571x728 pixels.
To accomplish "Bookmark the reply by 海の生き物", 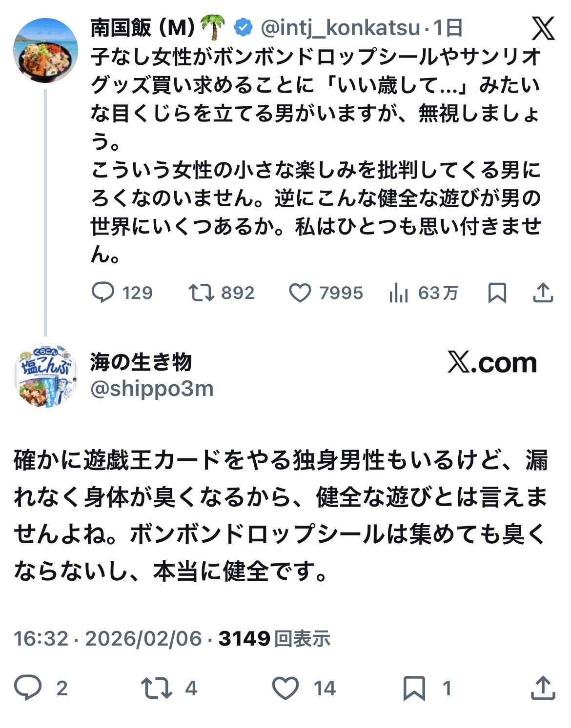I will click(x=414, y=688).
